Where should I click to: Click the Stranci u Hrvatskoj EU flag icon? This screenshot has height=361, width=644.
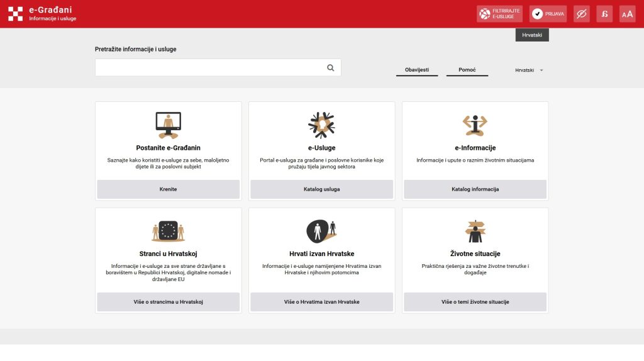pyautogui.click(x=168, y=231)
